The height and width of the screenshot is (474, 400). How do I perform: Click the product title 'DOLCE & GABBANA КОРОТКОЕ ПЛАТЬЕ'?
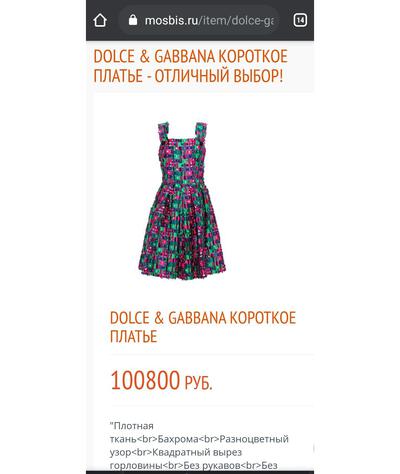[x=203, y=327]
